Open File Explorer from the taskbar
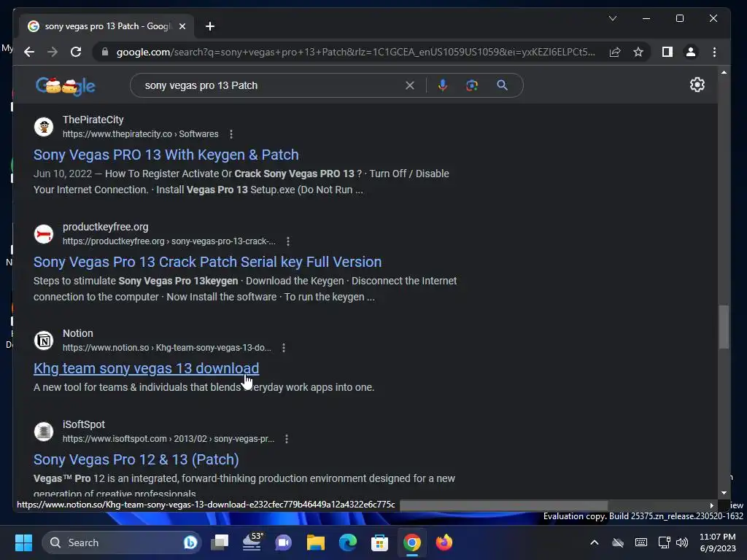 point(315,542)
